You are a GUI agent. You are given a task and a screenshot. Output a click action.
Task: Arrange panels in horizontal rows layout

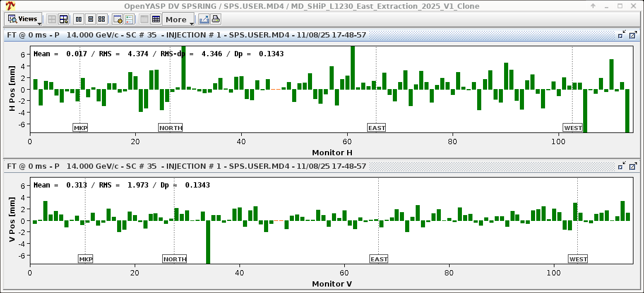pyautogui.click(x=91, y=19)
